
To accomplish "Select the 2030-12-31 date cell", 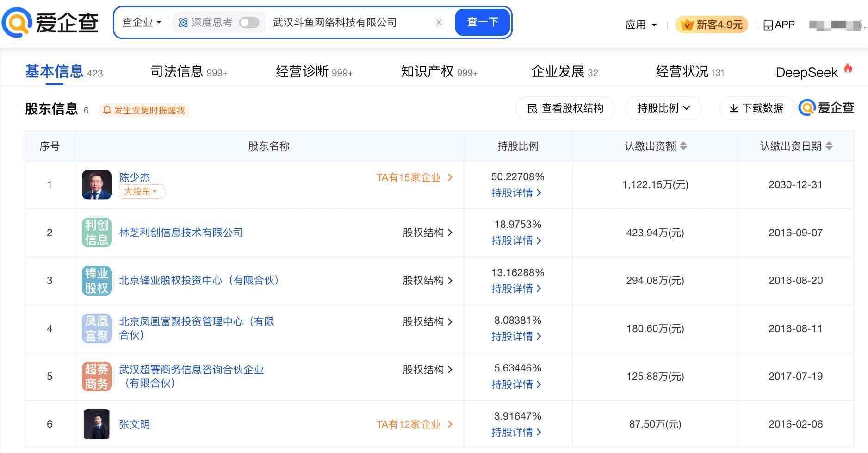I will click(x=795, y=184).
